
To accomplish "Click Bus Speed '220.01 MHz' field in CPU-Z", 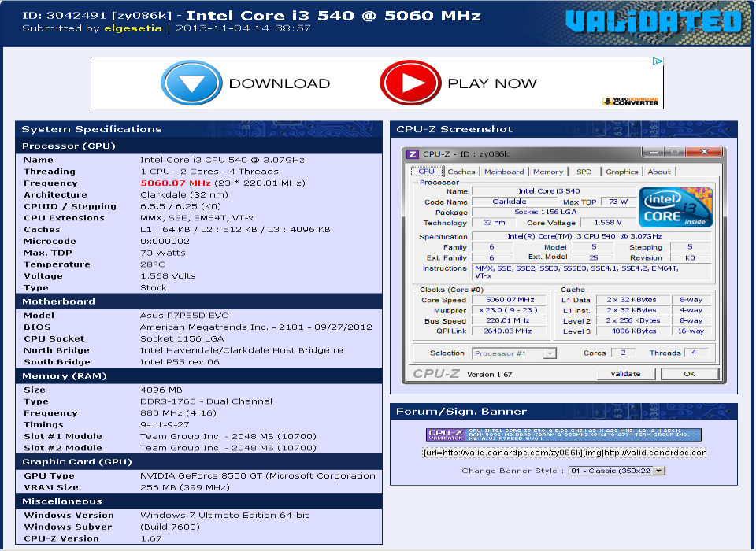I will pyautogui.click(x=510, y=320).
